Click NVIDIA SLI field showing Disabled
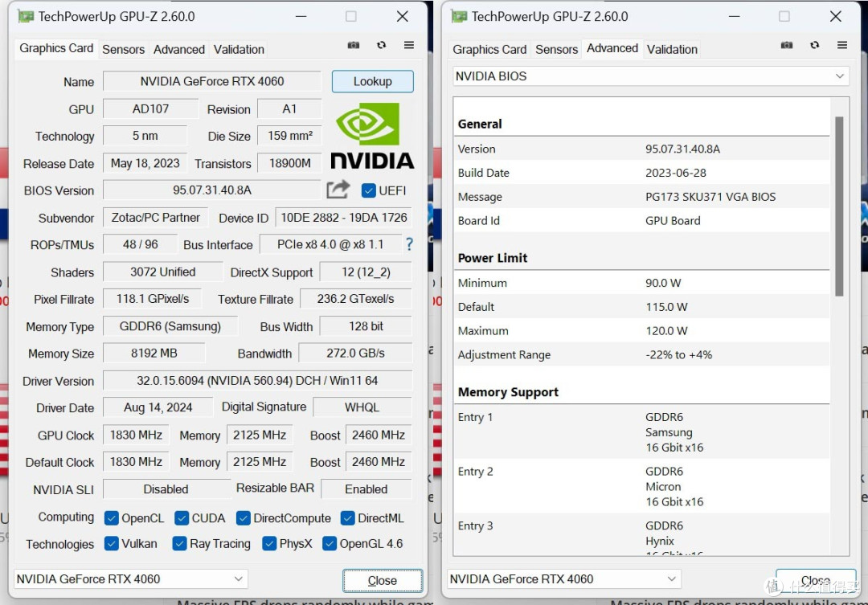Image resolution: width=868 pixels, height=605 pixels. coord(166,489)
